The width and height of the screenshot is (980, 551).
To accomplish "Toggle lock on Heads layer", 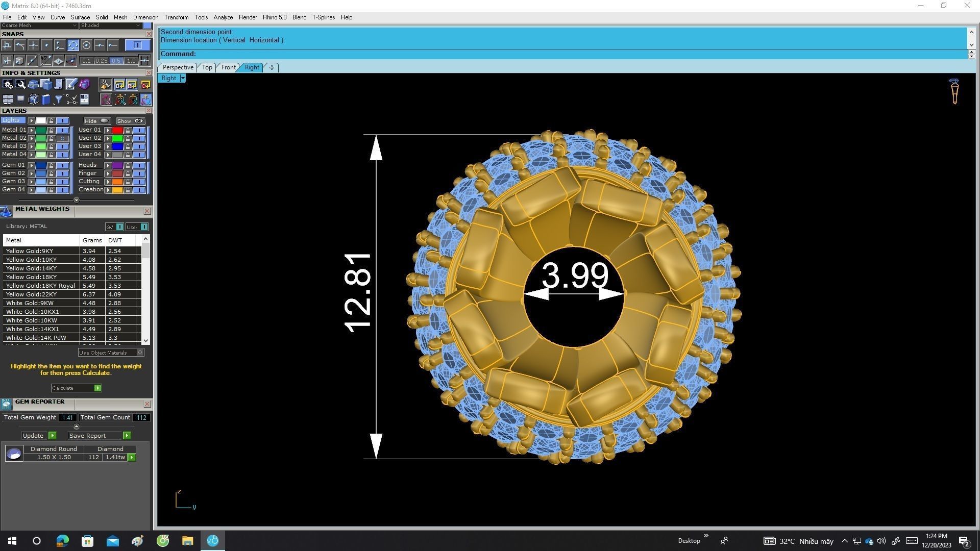I will [x=128, y=165].
